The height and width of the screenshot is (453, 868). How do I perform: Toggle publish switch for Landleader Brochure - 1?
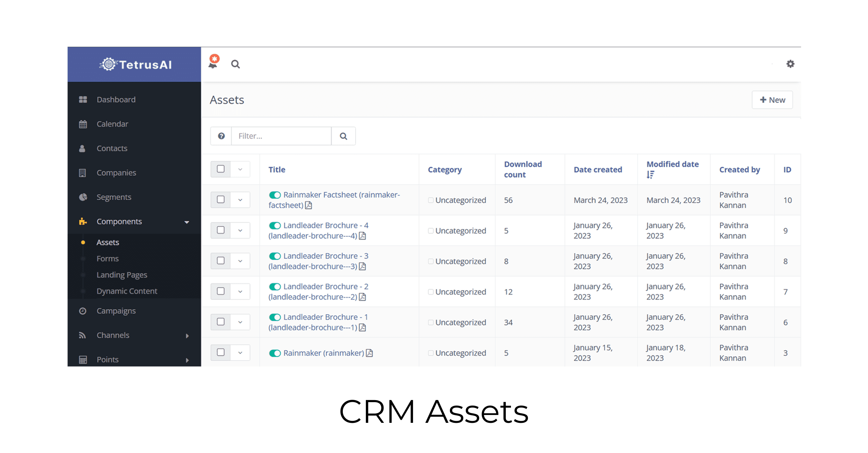275,317
